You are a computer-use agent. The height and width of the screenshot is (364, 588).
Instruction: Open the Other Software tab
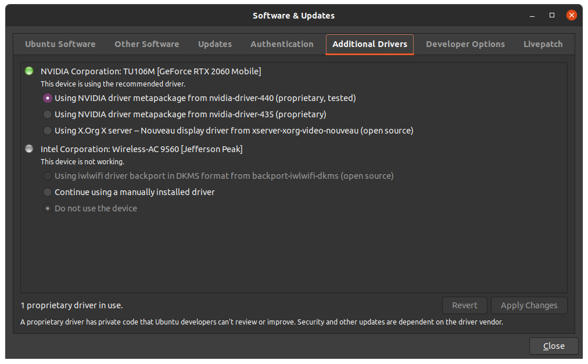click(146, 44)
